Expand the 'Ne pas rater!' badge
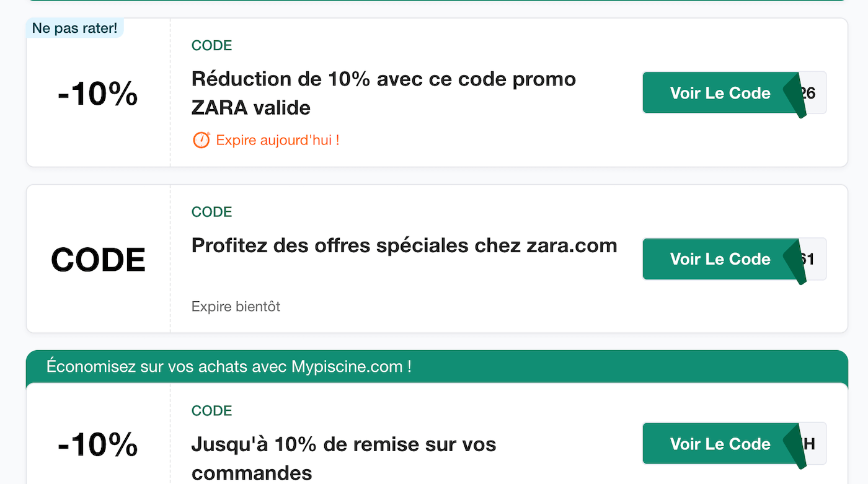 [74, 27]
